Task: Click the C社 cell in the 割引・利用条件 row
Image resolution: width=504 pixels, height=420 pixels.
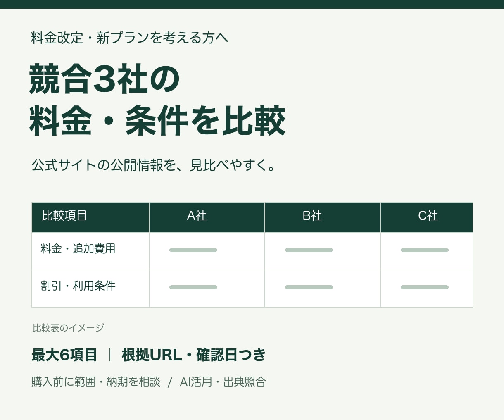Action: (427, 289)
